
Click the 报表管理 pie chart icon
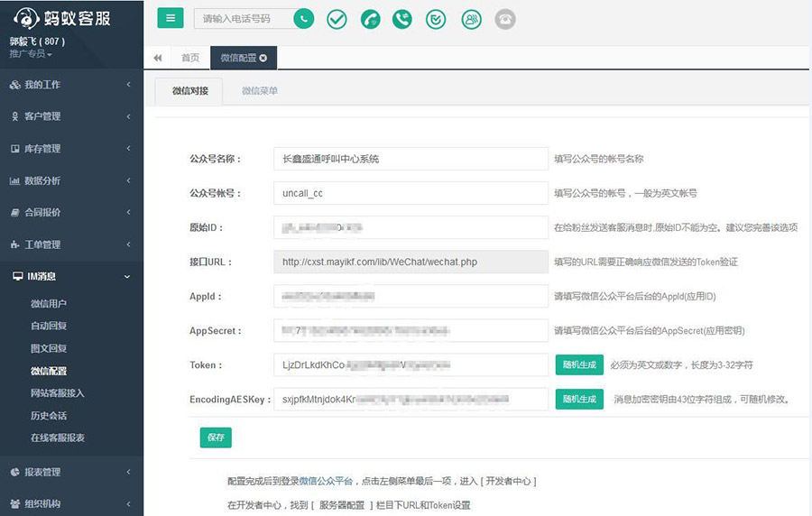point(15,472)
